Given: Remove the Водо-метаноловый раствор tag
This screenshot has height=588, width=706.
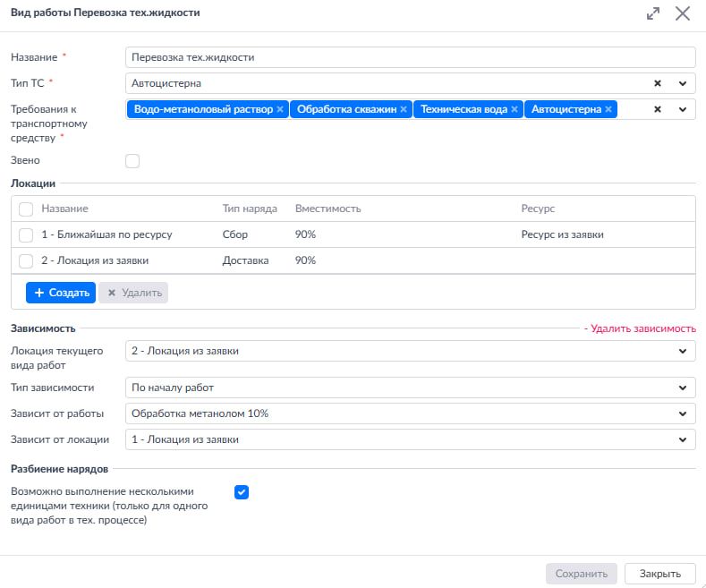Looking at the screenshot, I should [280, 109].
